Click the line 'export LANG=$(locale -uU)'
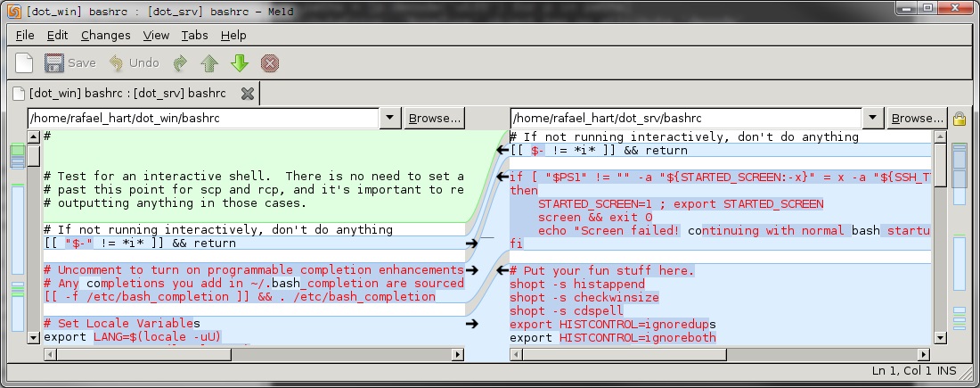This screenshot has width=980, height=388. click(x=132, y=337)
